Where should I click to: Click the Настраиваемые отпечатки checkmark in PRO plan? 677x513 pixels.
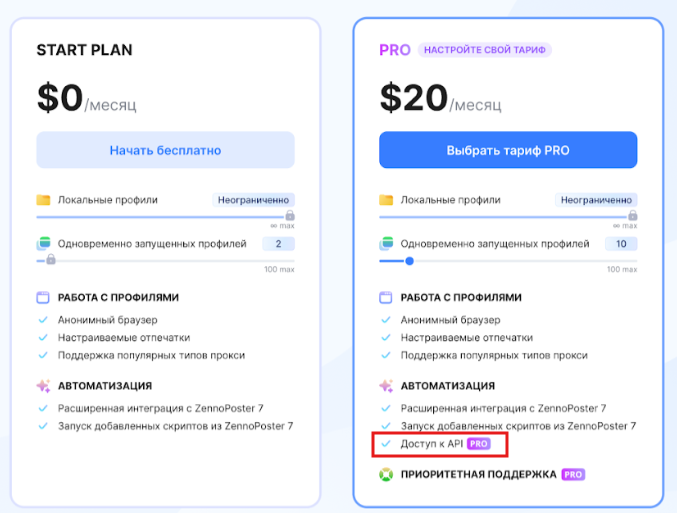(386, 338)
